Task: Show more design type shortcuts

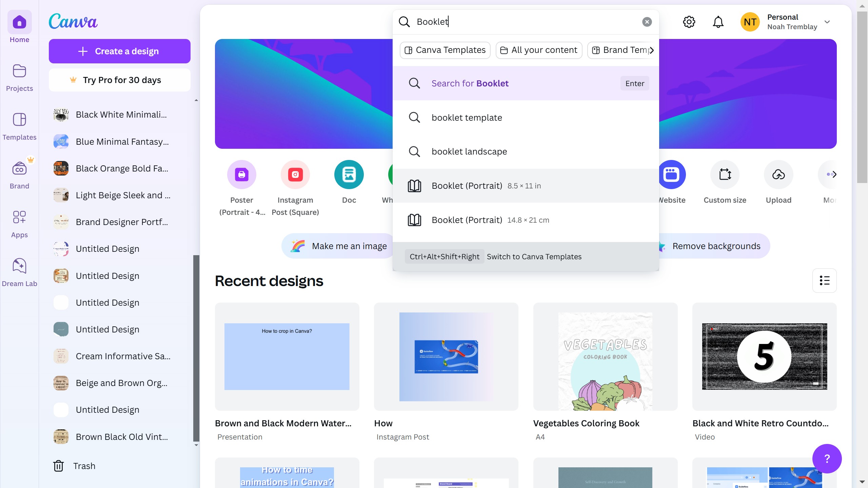Action: [x=834, y=175]
